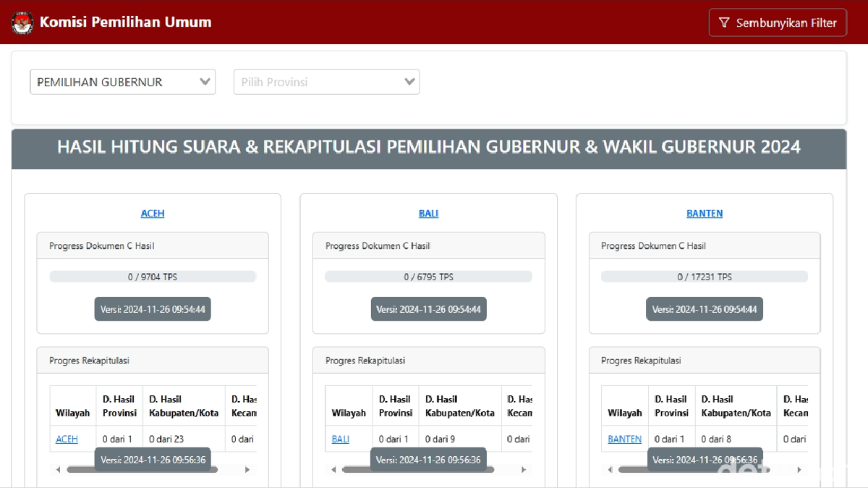Click BALI link in the Wilayah table
This screenshot has height=488, width=868.
[x=340, y=439]
